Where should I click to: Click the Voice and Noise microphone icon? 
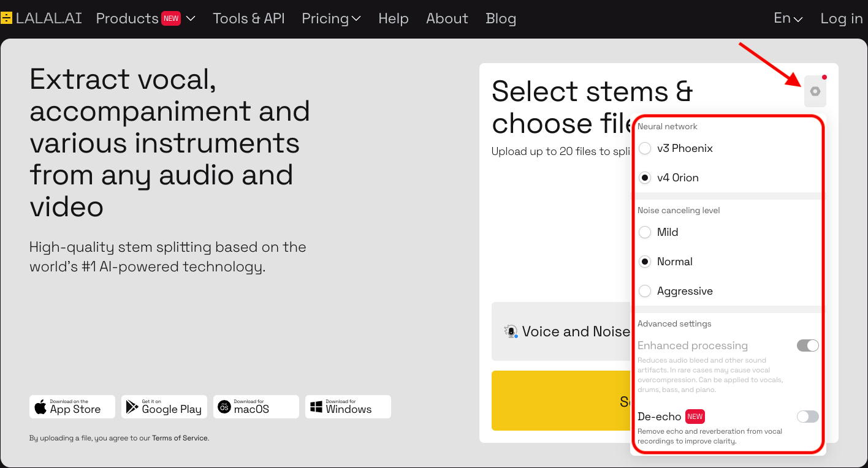[x=511, y=331]
